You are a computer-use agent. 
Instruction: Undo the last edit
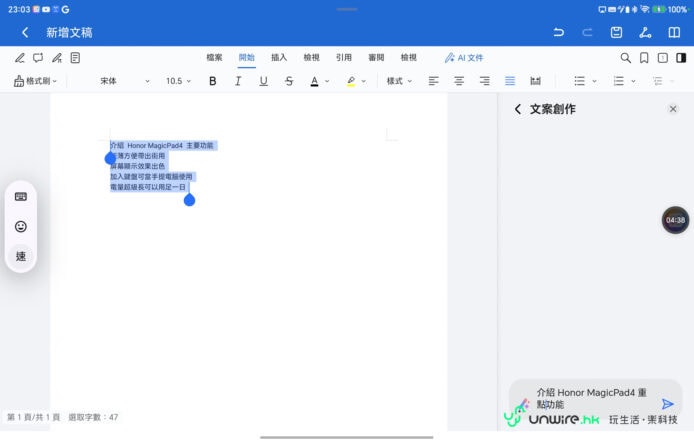point(559,32)
